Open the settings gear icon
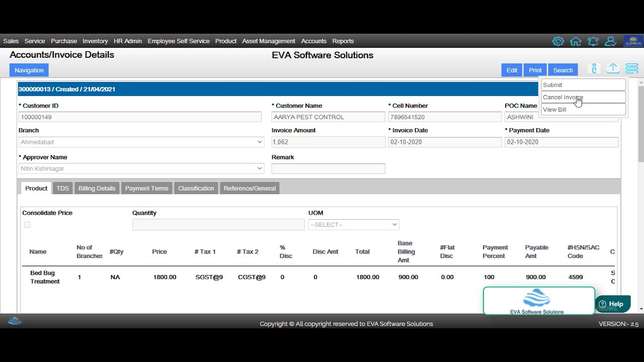Screen dimensions: 644x362 pos(558,41)
